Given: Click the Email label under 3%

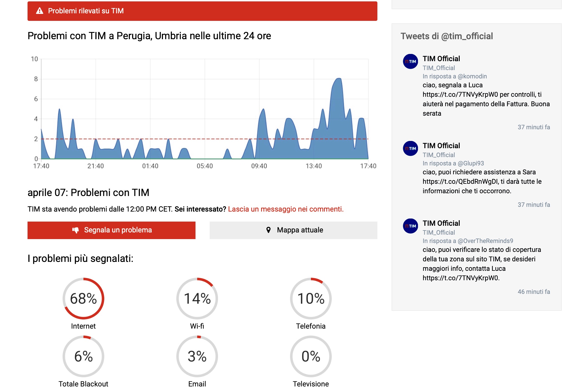Looking at the screenshot, I should [x=197, y=384].
